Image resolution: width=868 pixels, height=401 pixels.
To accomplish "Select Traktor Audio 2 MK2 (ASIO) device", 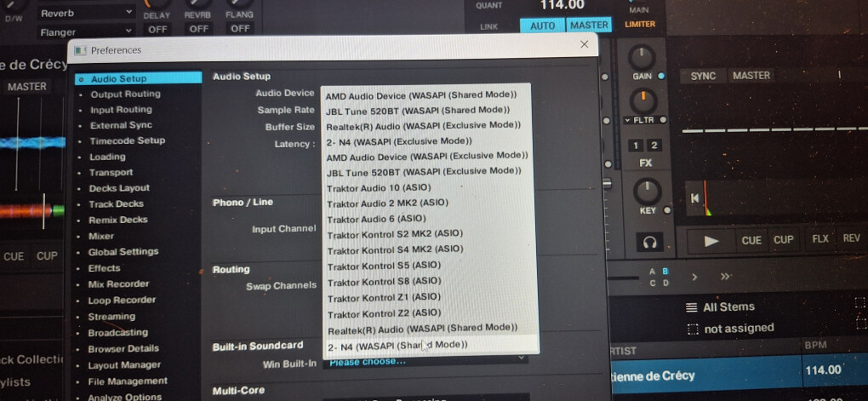I will 387,203.
